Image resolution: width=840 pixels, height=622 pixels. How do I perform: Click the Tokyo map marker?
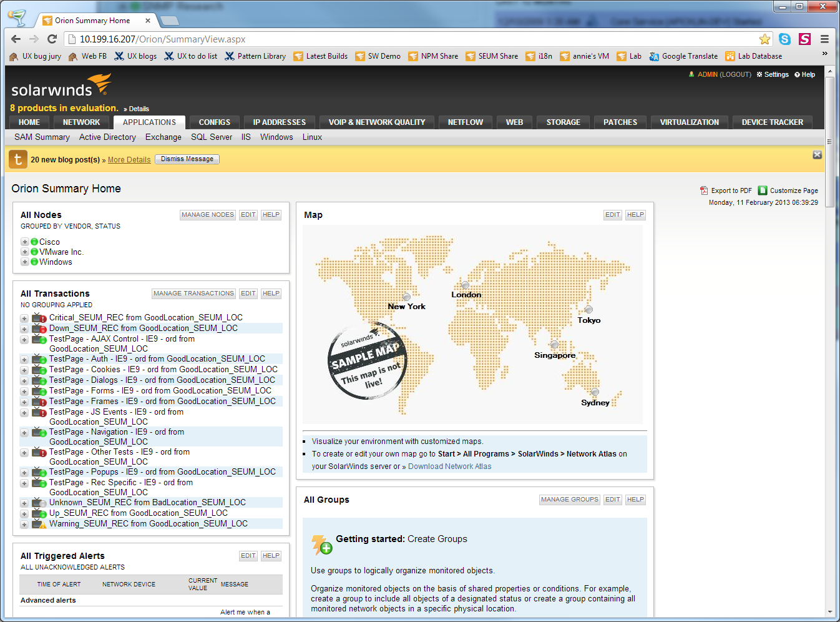588,310
